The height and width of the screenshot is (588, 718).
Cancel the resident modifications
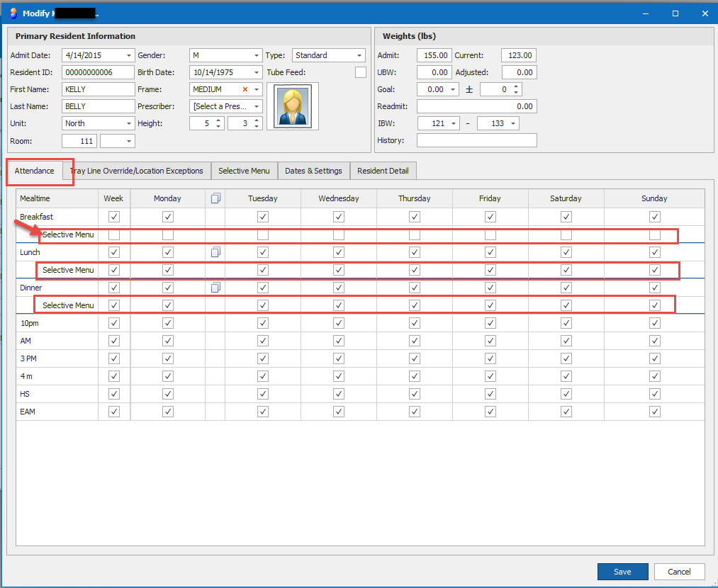(x=679, y=572)
